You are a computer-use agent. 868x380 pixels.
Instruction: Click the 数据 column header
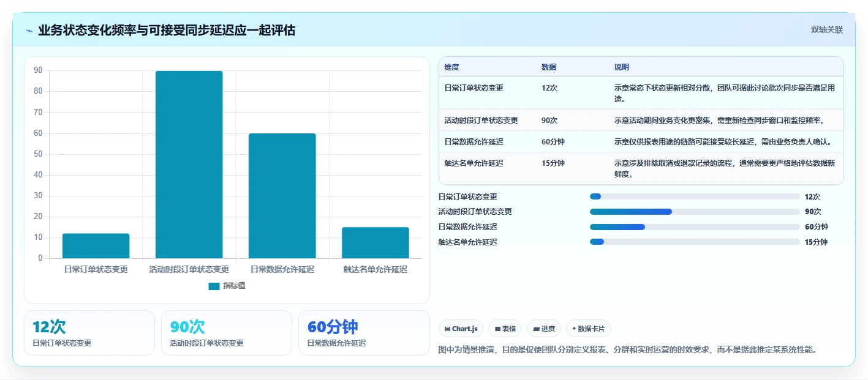tap(549, 67)
